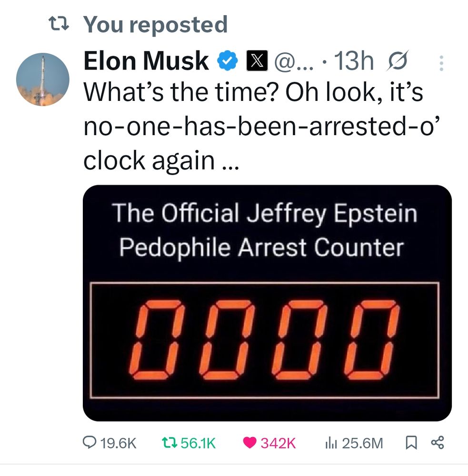Viewport: 468px width, 476px height.
Task: Click the tweet text about no-one-has-been-arrested
Action: (262, 126)
